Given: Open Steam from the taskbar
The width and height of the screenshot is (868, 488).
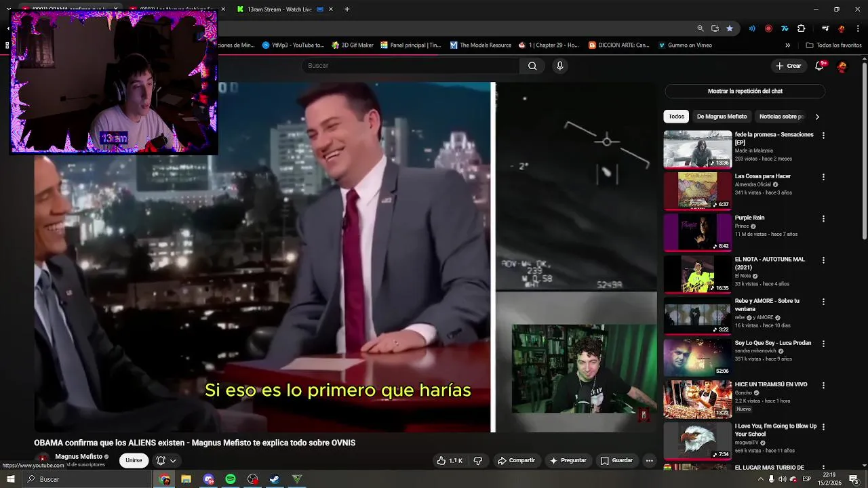Looking at the screenshot, I should 275,479.
